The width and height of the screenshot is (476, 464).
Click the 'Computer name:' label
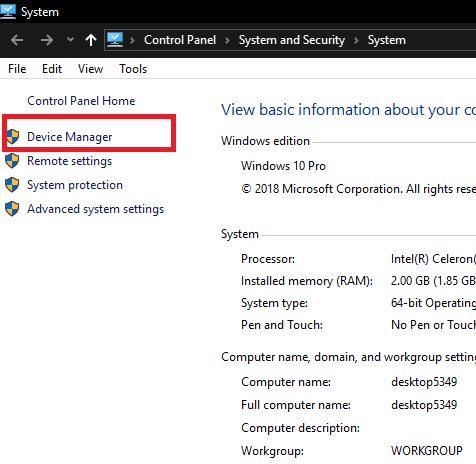tap(286, 382)
